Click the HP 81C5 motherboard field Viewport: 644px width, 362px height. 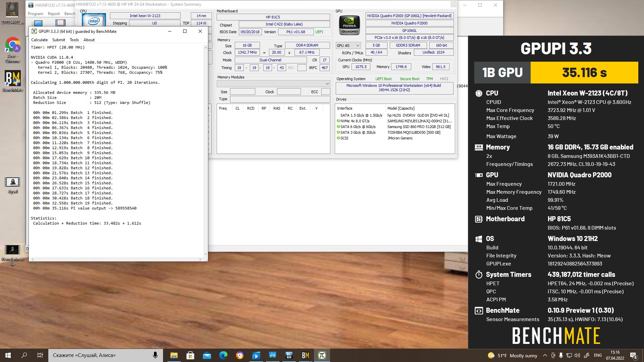[273, 17]
